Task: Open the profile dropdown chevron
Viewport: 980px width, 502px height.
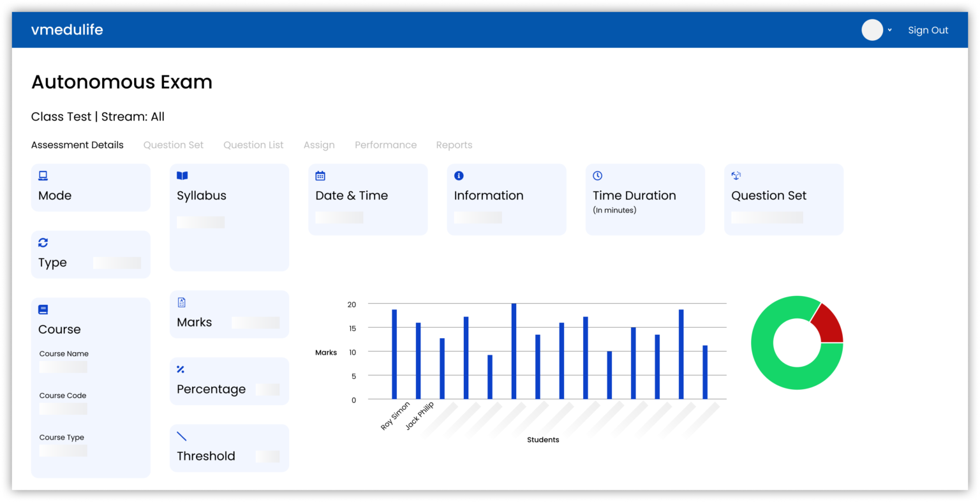Action: (889, 30)
